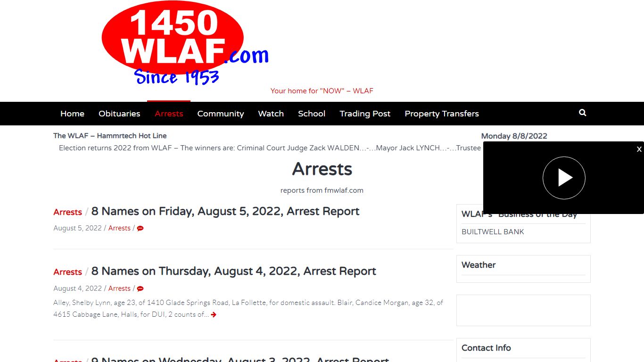Click the 1450 WLAF.com logo

185,43
